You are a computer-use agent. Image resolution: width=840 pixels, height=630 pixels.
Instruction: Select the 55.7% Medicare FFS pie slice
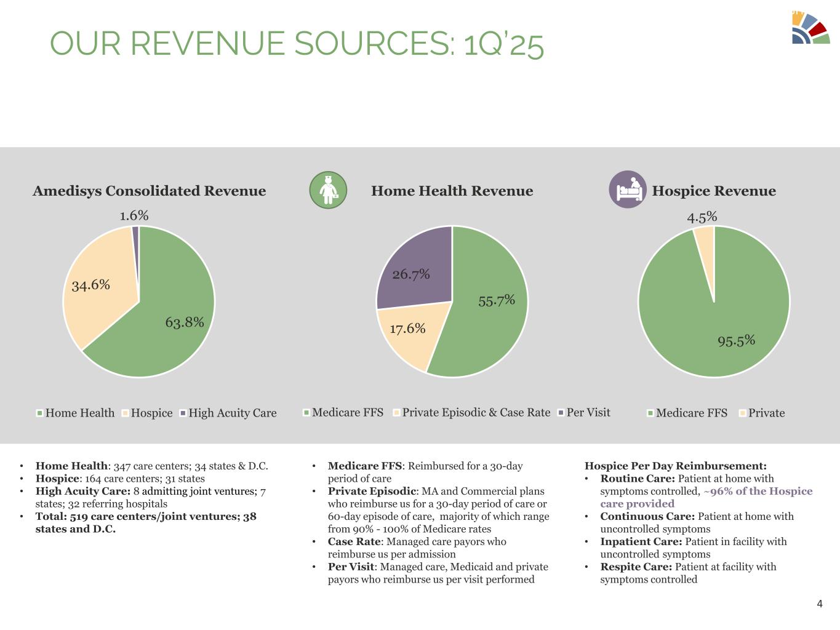click(x=492, y=308)
